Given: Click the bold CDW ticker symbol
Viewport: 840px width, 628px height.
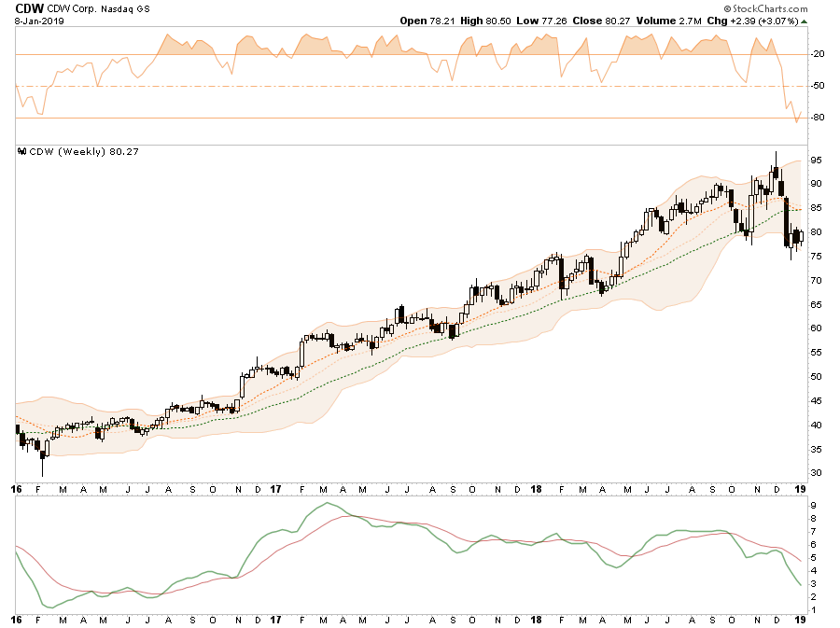Looking at the screenshot, I should pos(30,8).
